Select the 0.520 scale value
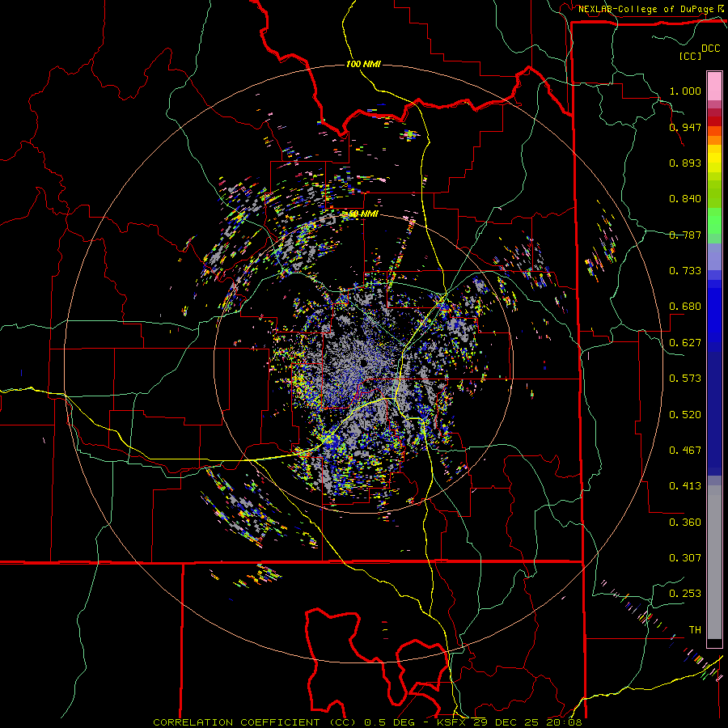728x728 pixels. tap(685, 415)
